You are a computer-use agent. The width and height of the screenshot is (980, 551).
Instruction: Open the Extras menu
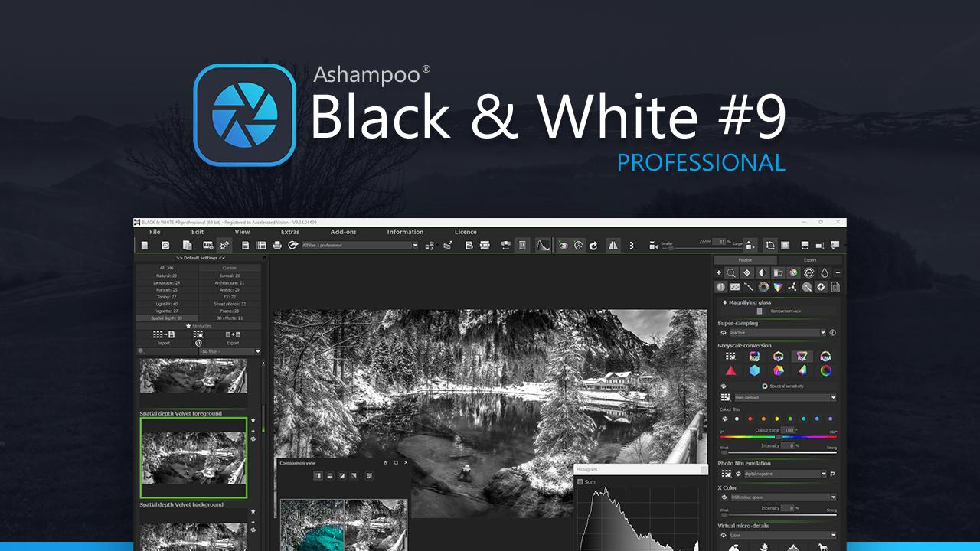[x=290, y=232]
